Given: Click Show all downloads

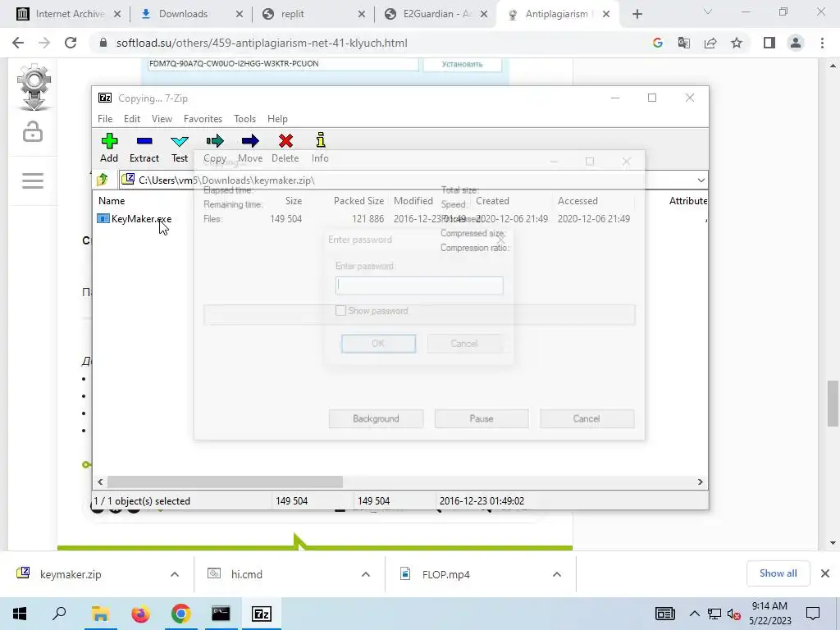Looking at the screenshot, I should pyautogui.click(x=778, y=573).
